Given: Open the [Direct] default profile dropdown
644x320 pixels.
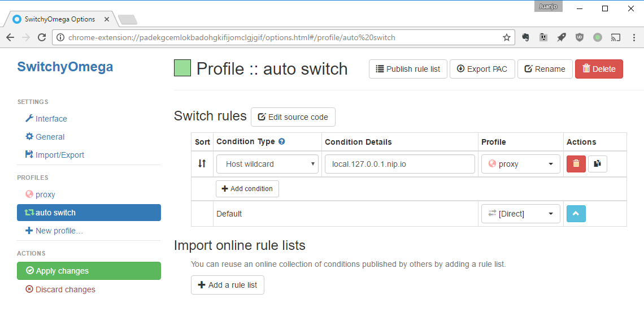Looking at the screenshot, I should [x=521, y=214].
